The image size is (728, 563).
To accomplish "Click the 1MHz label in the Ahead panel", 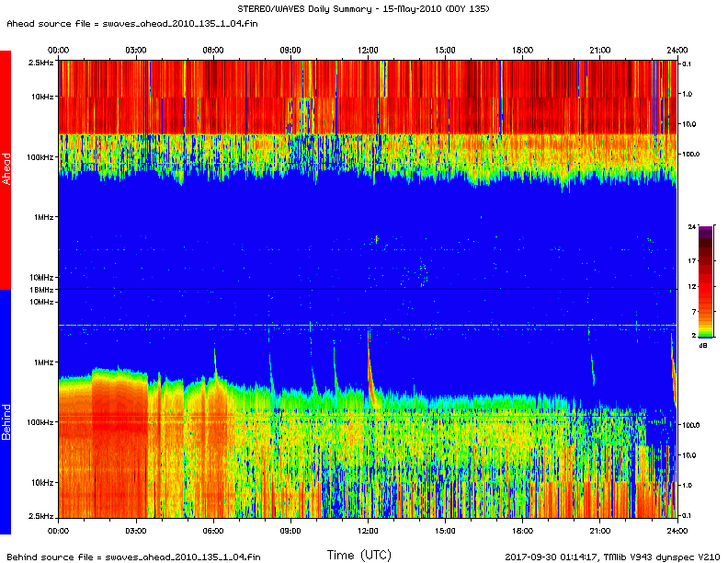I will pos(44,217).
